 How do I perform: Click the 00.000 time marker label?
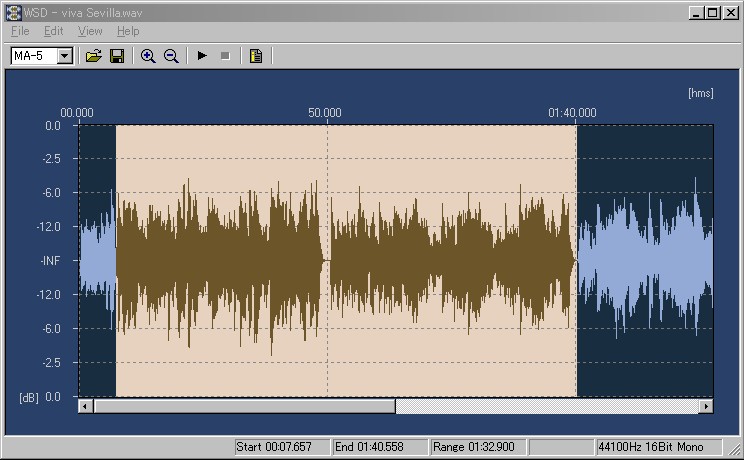point(77,113)
